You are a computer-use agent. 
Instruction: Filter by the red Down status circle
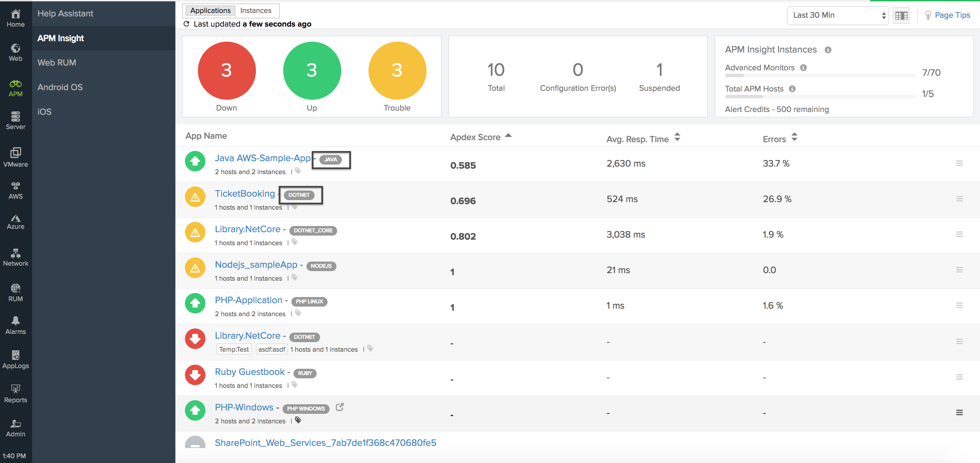coord(226,70)
